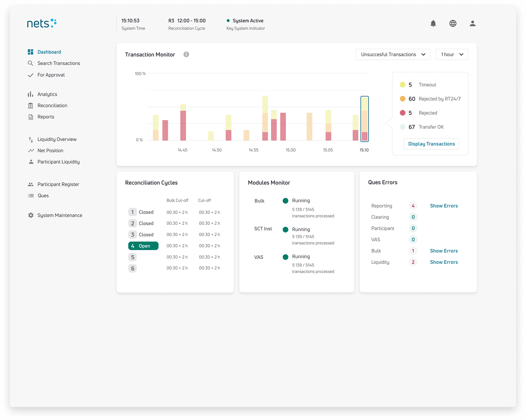The width and height of the screenshot is (526, 420).
Task: Click the Reporting error count 4
Action: point(413,206)
